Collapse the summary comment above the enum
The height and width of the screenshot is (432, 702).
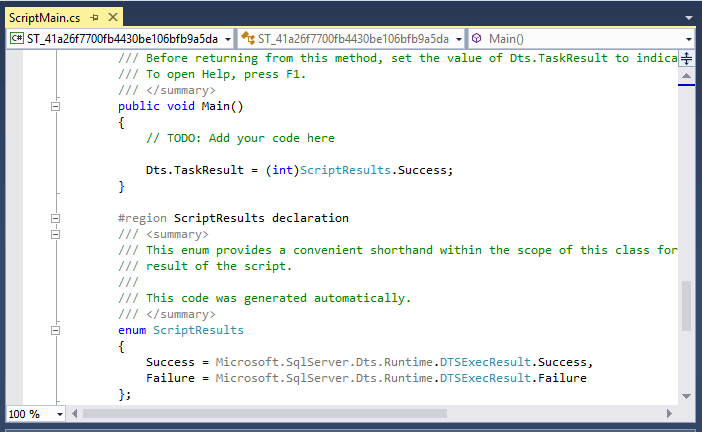click(x=56, y=235)
